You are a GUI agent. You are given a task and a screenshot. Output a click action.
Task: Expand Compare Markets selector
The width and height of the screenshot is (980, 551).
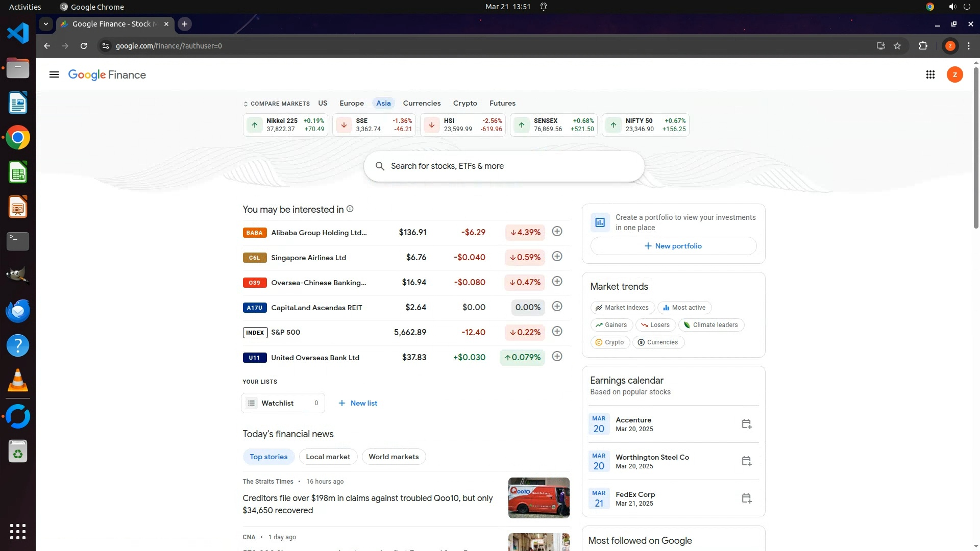pos(276,104)
